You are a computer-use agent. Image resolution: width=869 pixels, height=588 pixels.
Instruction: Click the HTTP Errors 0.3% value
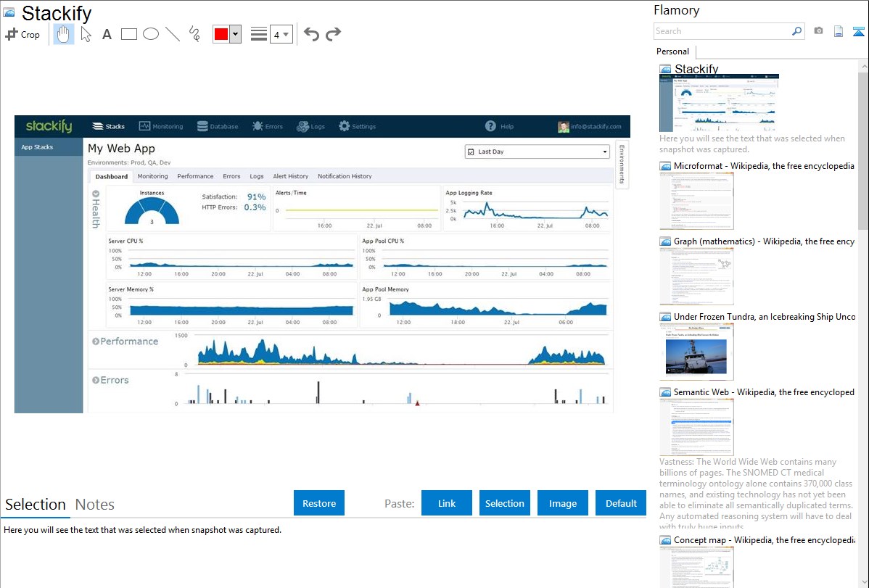click(255, 207)
